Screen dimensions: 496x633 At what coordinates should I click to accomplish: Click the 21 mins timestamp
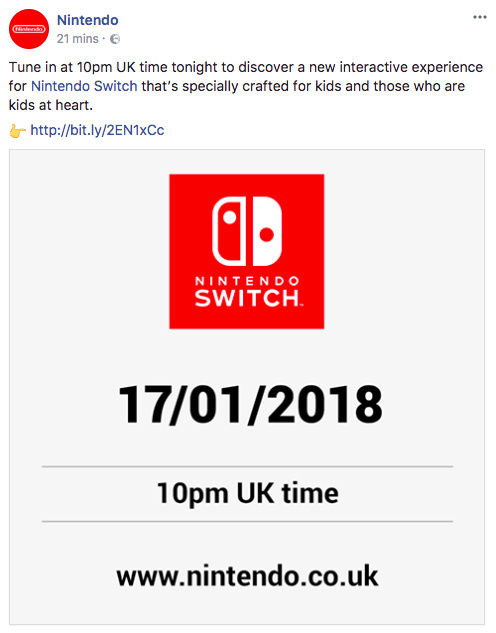(x=77, y=39)
